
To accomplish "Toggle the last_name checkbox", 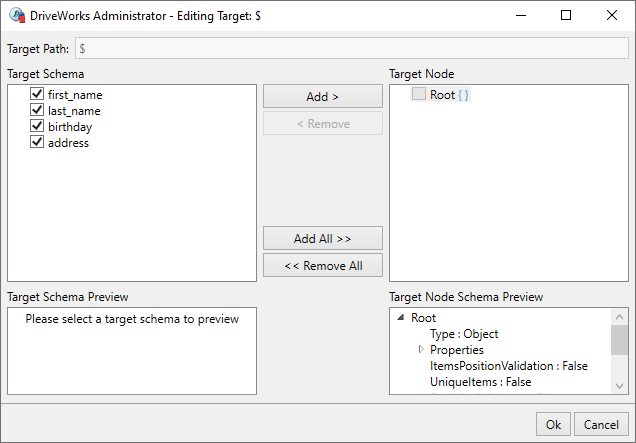I will tap(38, 111).
